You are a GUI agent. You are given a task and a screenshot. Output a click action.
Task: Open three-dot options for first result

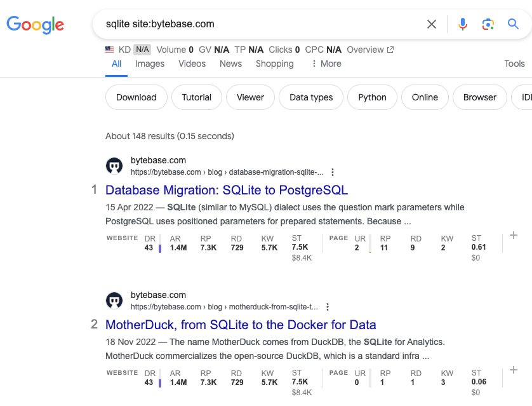click(333, 172)
